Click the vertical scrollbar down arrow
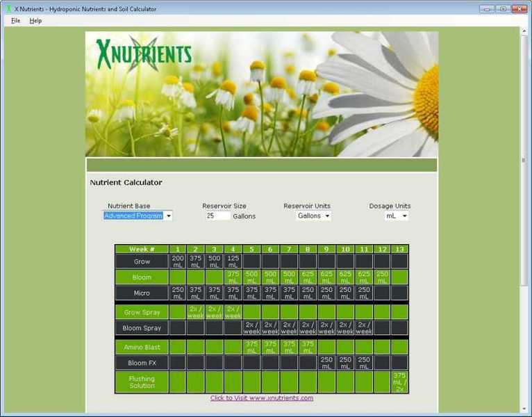The image size is (532, 417). [524, 409]
